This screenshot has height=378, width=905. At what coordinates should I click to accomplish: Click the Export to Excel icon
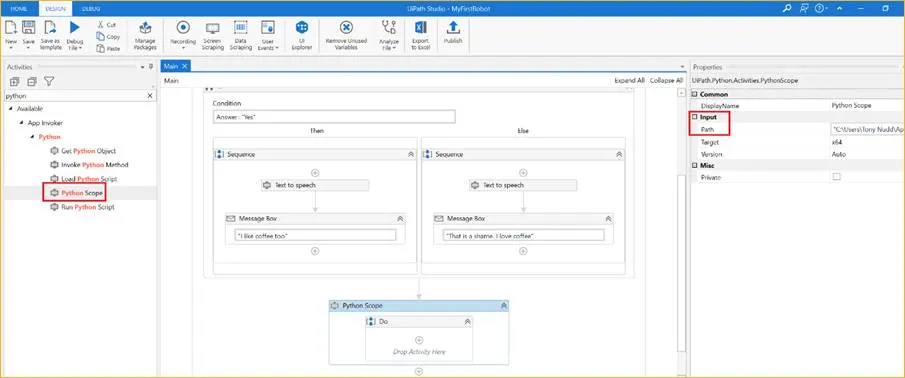pos(420,28)
